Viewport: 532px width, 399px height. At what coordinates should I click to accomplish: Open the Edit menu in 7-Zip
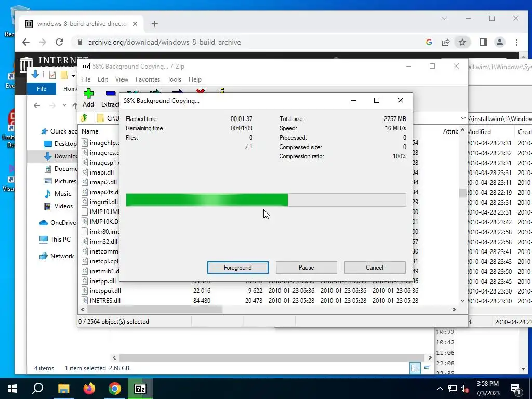coord(103,79)
